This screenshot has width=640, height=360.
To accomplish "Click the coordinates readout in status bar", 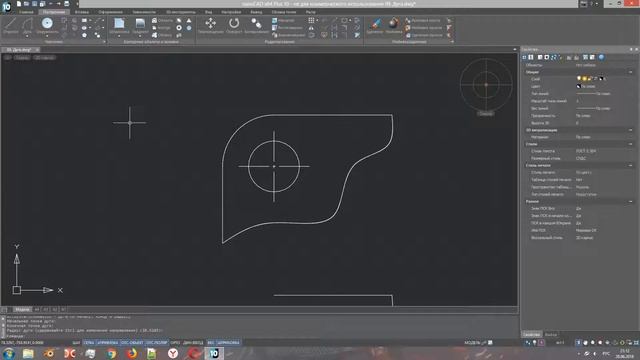I will tap(22, 342).
